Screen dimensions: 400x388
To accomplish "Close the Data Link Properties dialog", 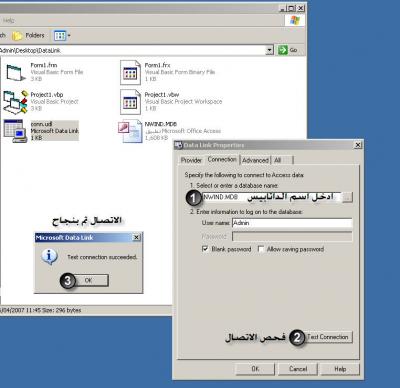I will [x=358, y=145].
